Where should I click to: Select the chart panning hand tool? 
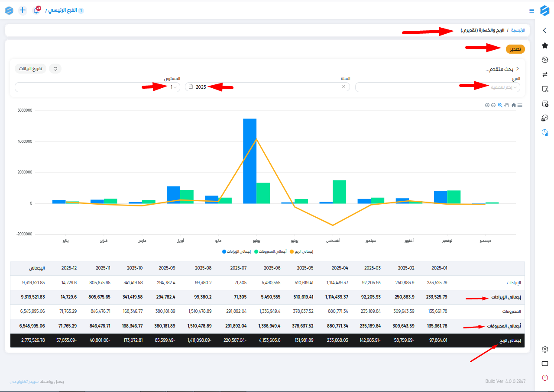point(506,105)
